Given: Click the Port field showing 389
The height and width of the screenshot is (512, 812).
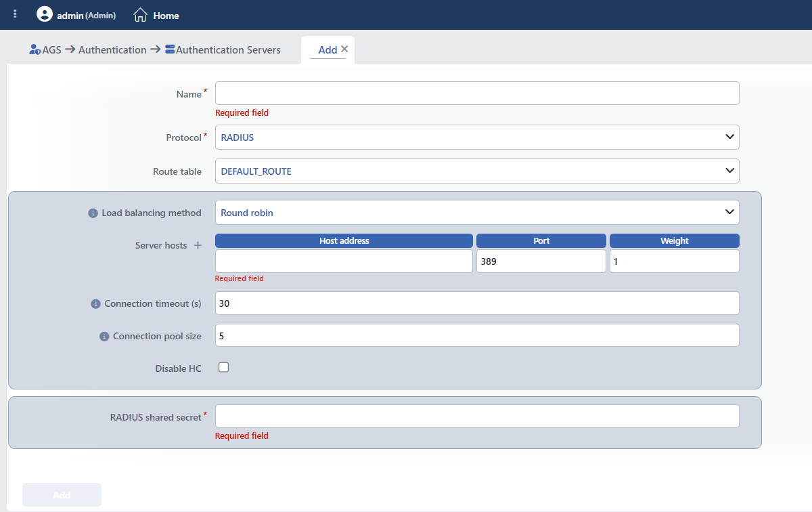Looking at the screenshot, I should point(541,261).
